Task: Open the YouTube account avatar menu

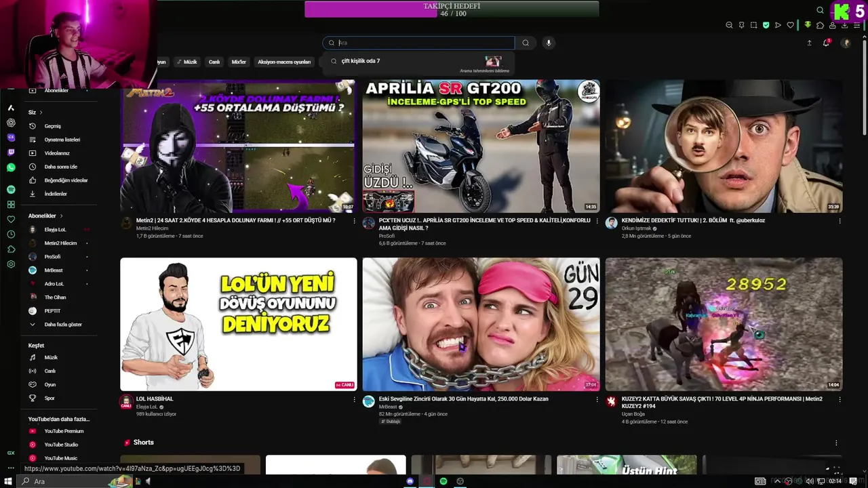Action: coord(846,43)
